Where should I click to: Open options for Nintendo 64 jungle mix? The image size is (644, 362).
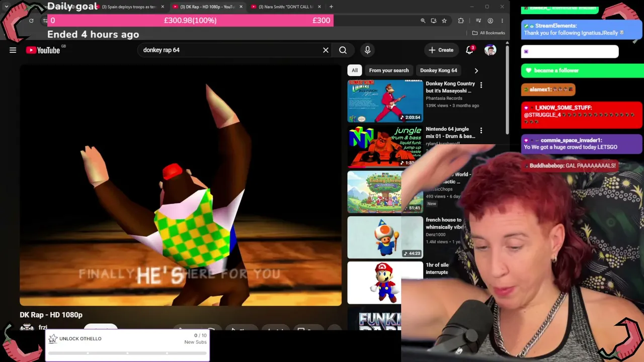click(481, 131)
